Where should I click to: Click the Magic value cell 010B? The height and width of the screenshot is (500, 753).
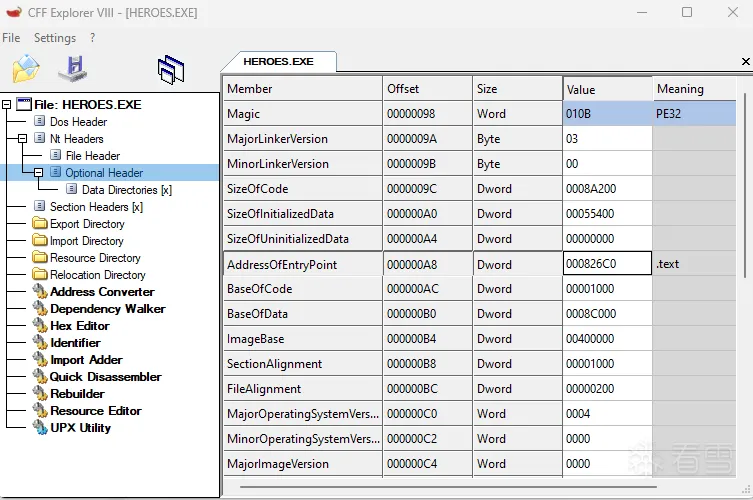(607, 113)
